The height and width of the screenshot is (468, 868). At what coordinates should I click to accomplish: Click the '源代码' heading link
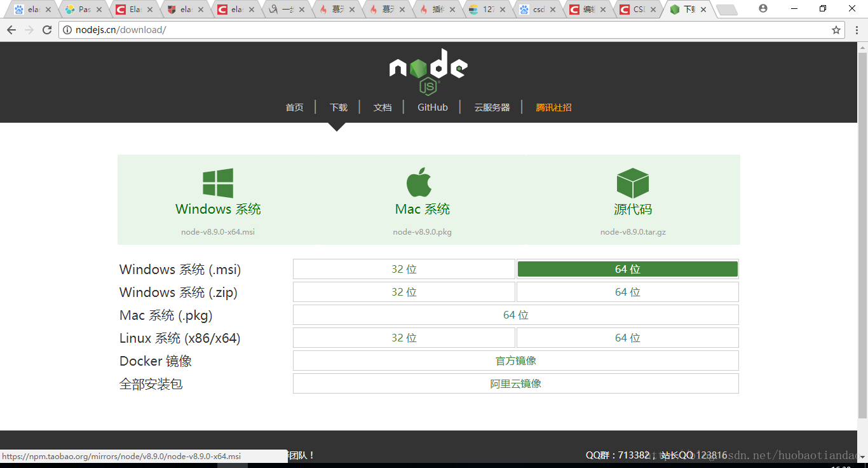click(633, 209)
